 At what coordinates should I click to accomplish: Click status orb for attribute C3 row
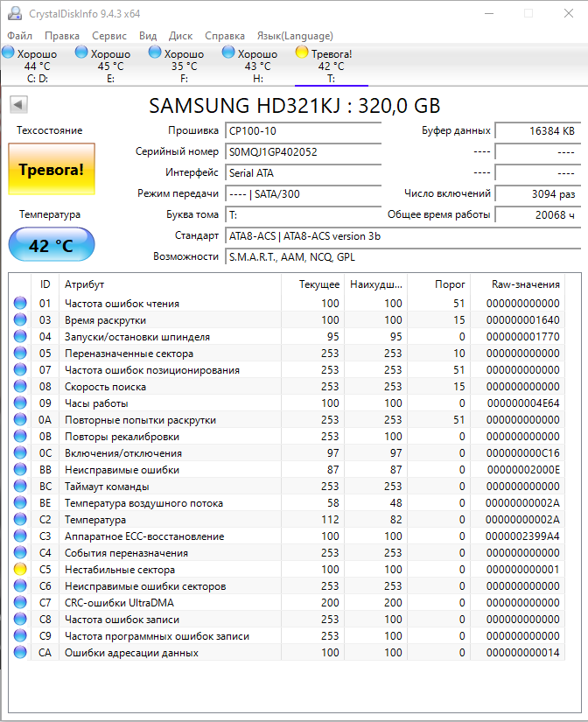(x=20, y=536)
